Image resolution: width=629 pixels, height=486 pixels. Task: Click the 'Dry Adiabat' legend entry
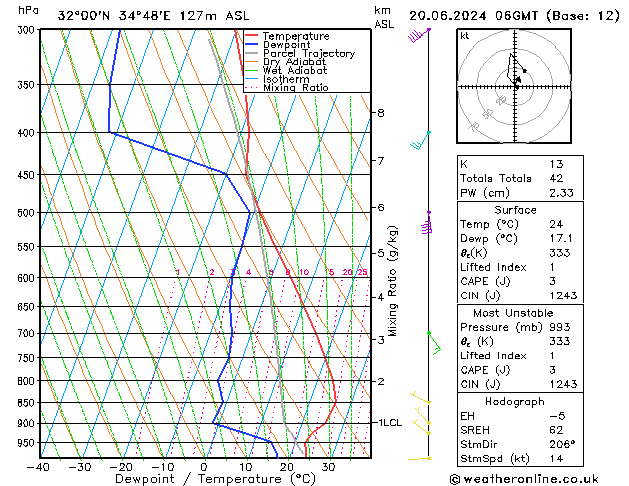[294, 62]
